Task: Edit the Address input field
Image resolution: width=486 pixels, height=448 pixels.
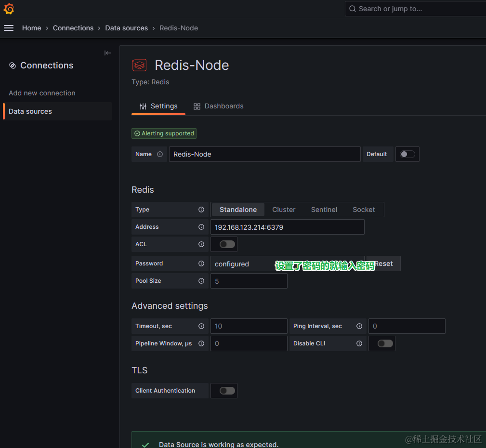Action: pos(288,227)
